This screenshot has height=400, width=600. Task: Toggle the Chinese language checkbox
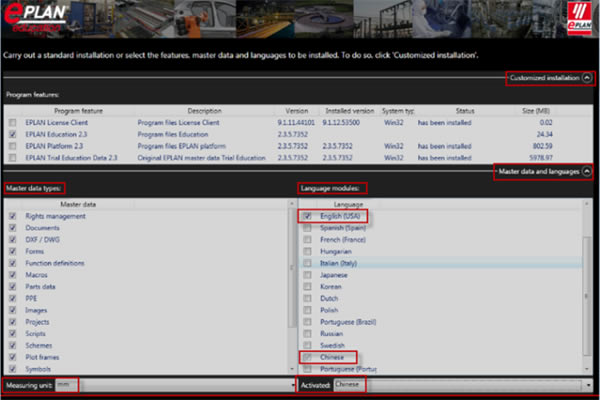pyautogui.click(x=307, y=357)
